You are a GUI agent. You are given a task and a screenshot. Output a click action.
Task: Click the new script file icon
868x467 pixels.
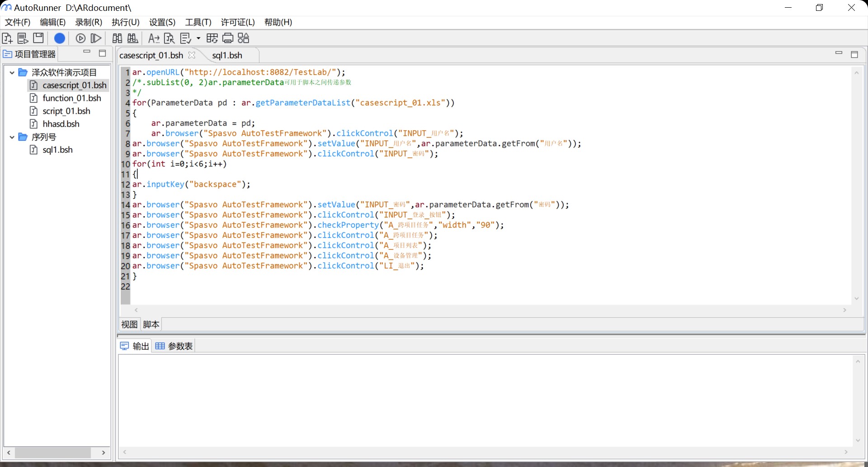7,38
